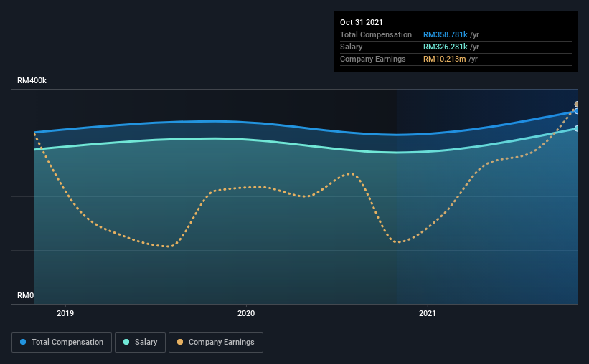Click the 2020 axis label
Screen dimensions: 589x364
[246, 313]
